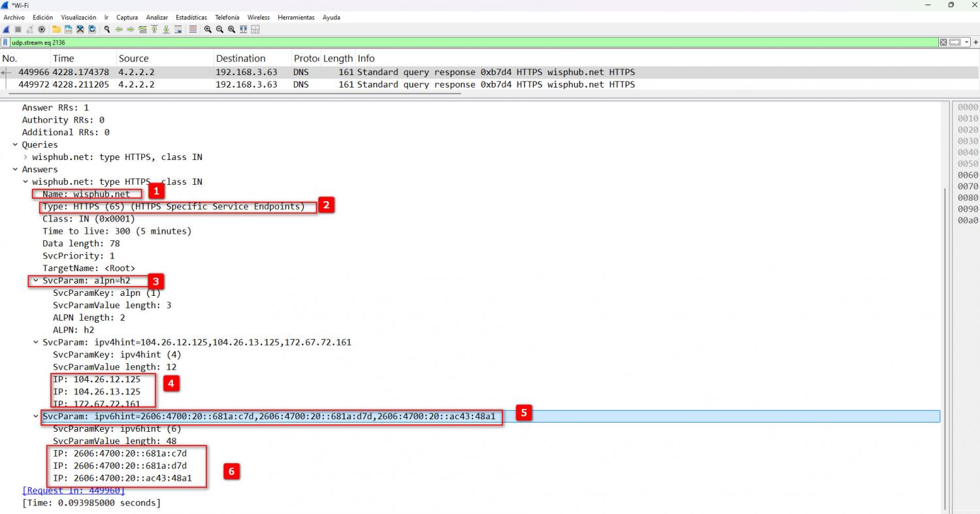Collapse SvcParam ipv6hint node
Image resolution: width=980 pixels, height=514 pixels.
36,416
